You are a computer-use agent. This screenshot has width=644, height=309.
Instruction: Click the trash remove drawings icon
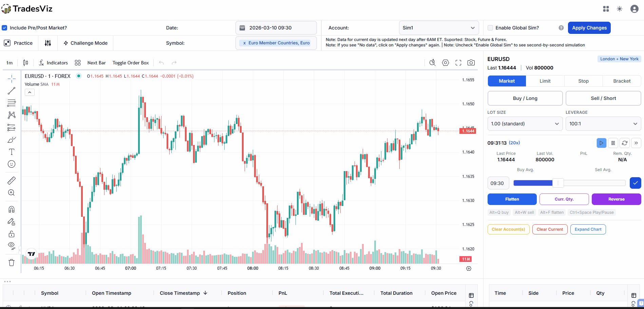[12, 263]
